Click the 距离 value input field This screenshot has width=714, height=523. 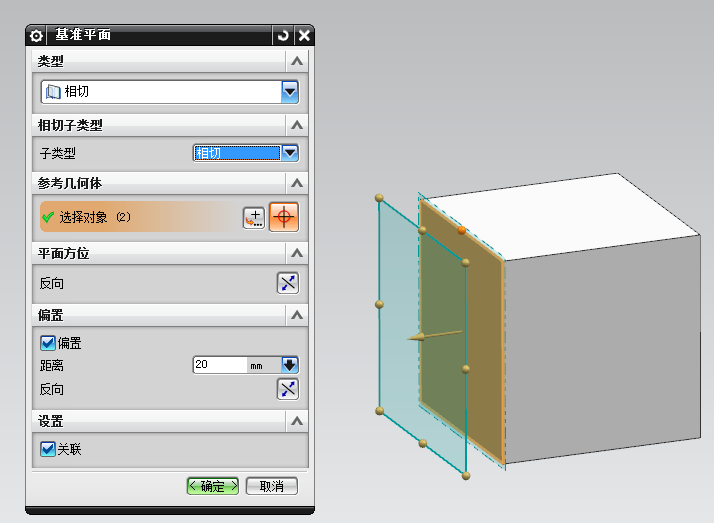(220, 365)
